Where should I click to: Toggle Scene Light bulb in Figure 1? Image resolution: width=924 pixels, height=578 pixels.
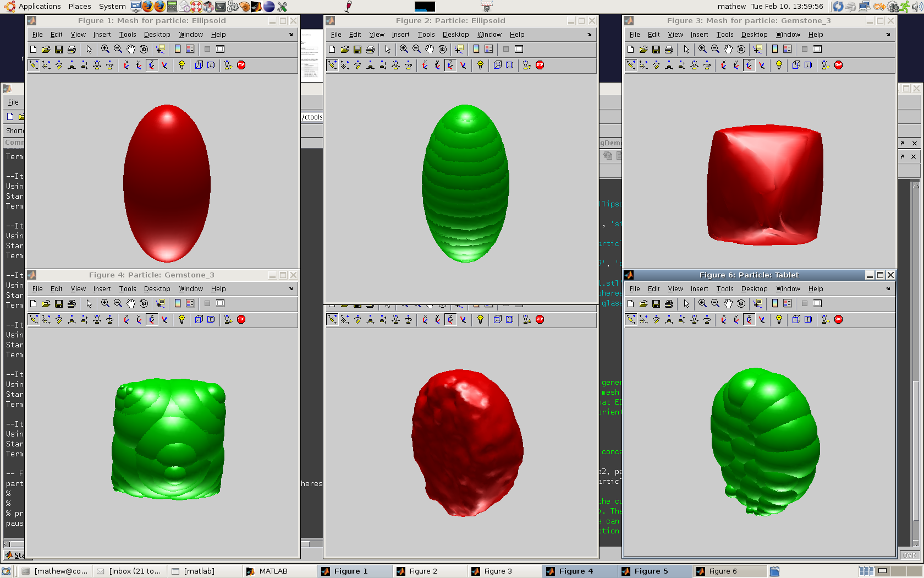click(182, 65)
